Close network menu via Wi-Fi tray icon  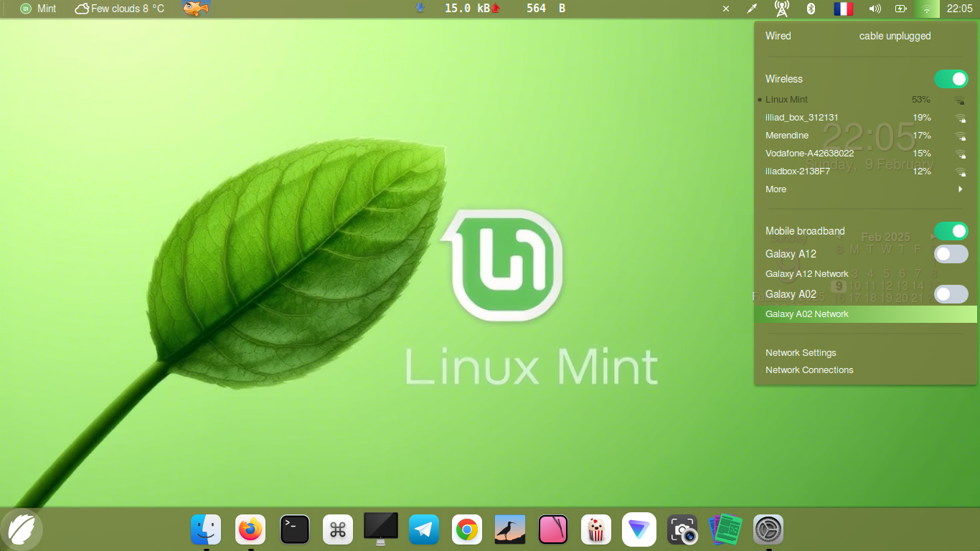927,9
